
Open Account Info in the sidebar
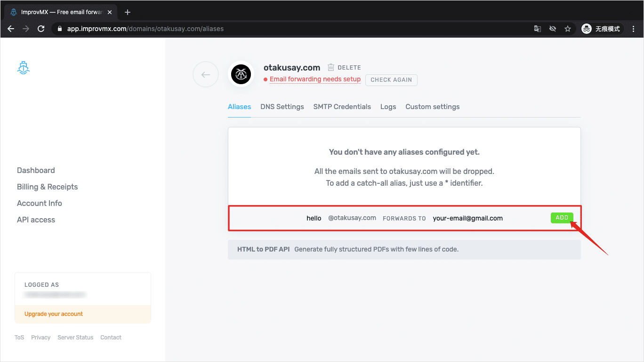tap(40, 203)
